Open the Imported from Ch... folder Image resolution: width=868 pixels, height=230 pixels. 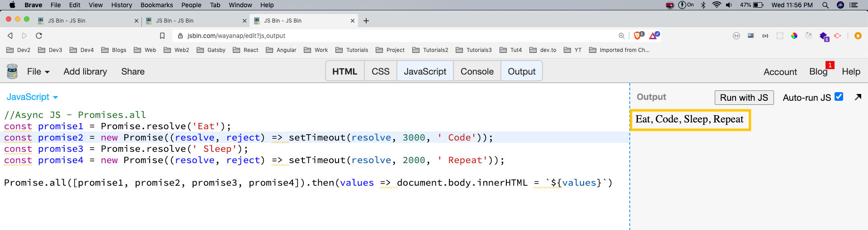tap(619, 50)
